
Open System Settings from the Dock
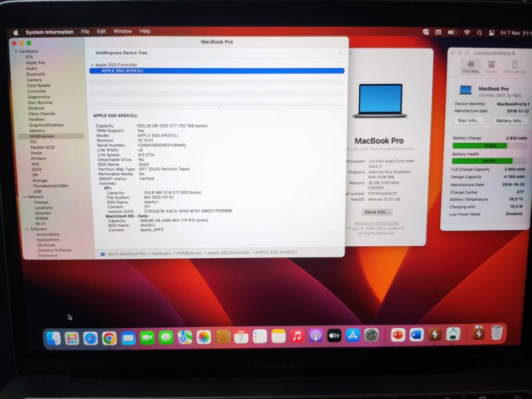click(372, 335)
